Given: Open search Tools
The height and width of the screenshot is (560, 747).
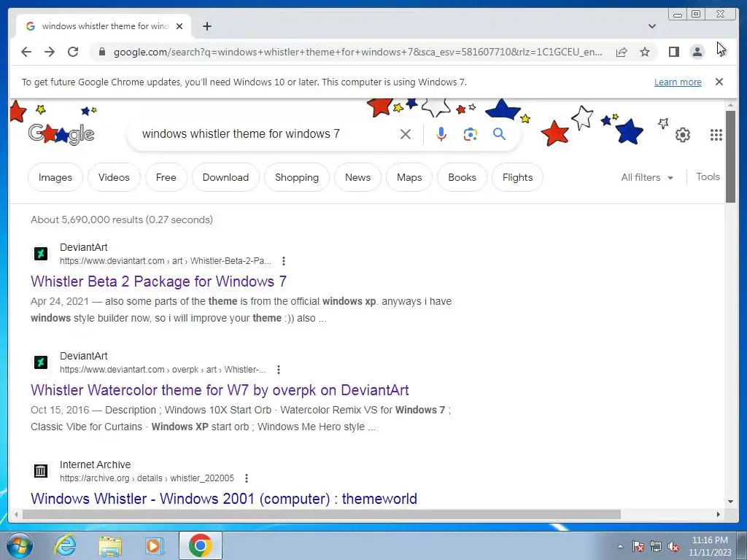Looking at the screenshot, I should click(x=708, y=176).
